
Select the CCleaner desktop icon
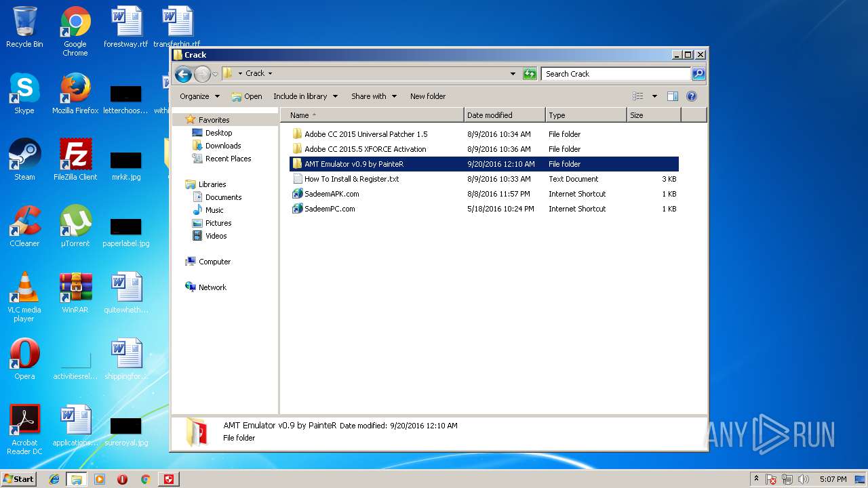click(x=24, y=226)
